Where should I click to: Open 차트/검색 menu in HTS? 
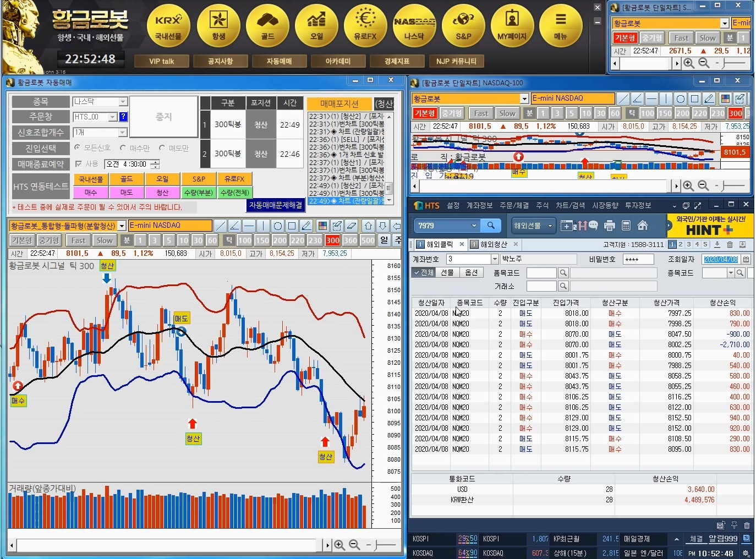point(570,205)
